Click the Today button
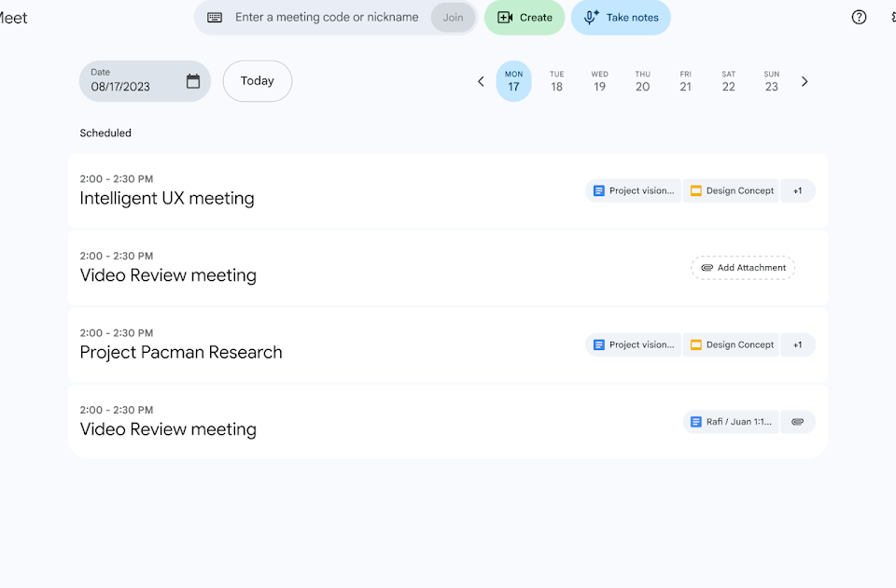The height and width of the screenshot is (588, 896). pos(258,81)
